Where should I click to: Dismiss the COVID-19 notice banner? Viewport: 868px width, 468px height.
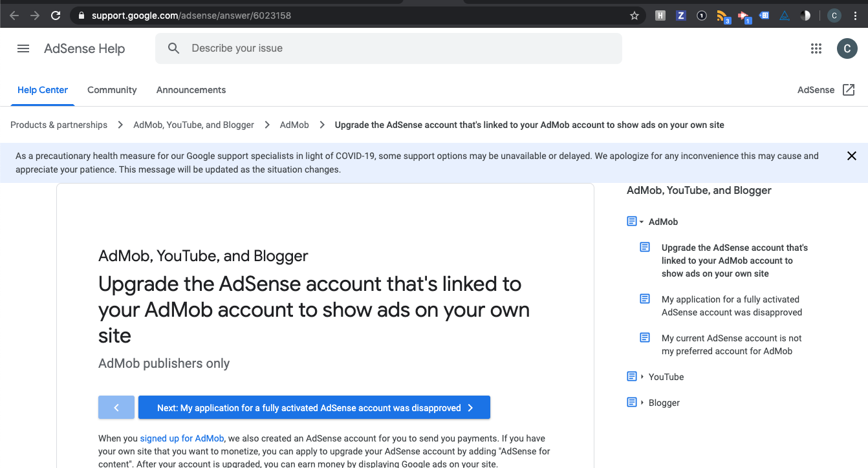(852, 156)
